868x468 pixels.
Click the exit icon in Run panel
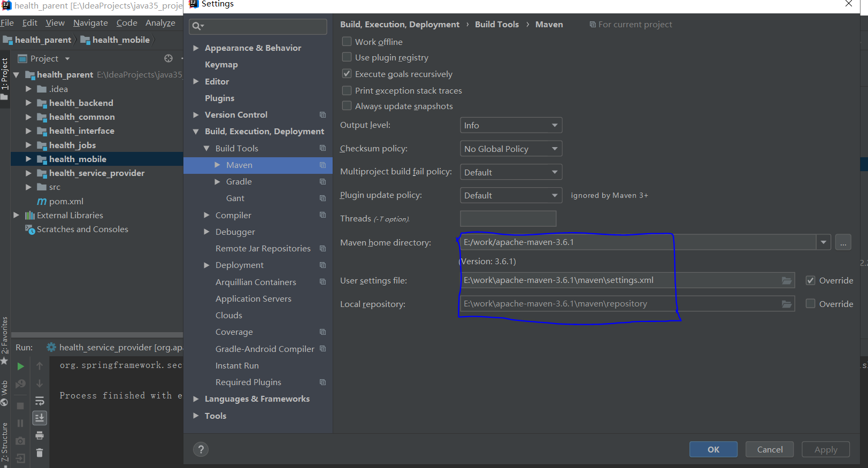[x=20, y=458]
